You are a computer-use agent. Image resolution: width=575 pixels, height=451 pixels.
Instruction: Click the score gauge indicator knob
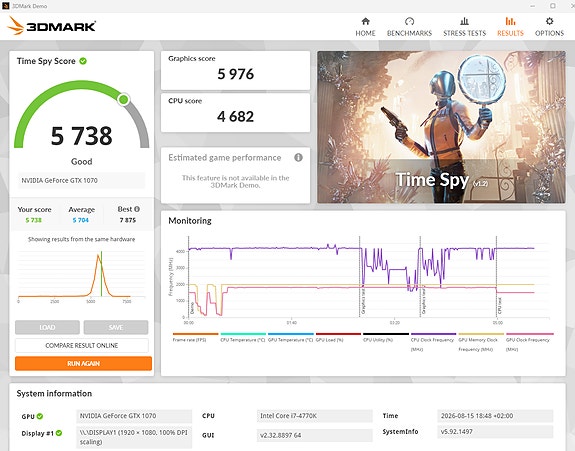[124, 99]
